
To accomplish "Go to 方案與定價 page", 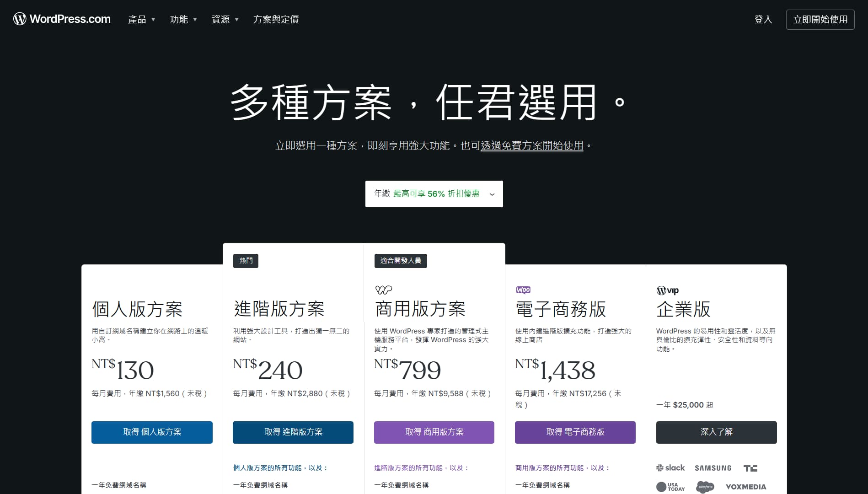I will [276, 19].
